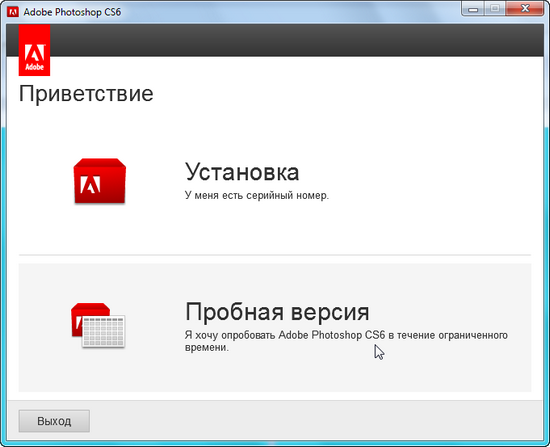The height and width of the screenshot is (447, 550).
Task: Click the dark gray header bar
Action: tap(296, 40)
